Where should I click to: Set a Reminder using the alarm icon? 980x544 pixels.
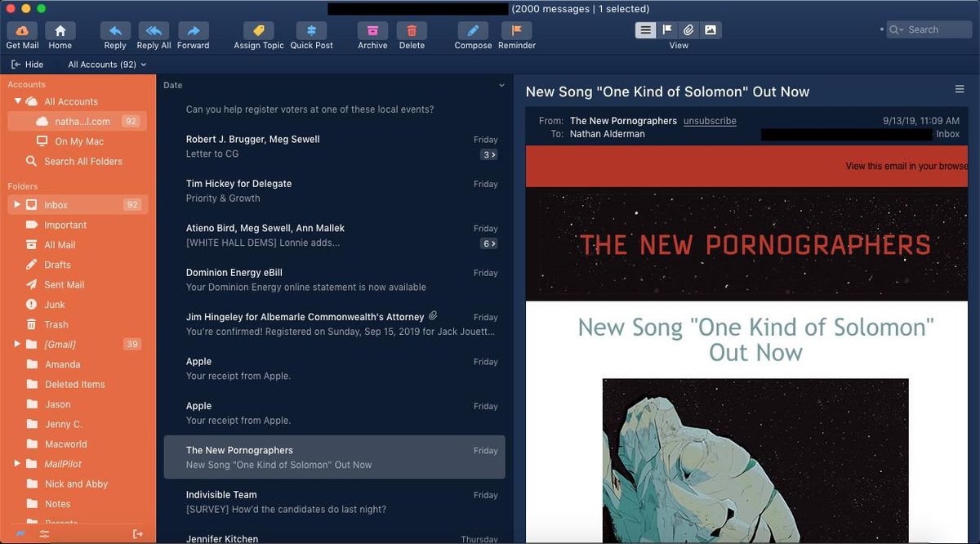pos(516,30)
